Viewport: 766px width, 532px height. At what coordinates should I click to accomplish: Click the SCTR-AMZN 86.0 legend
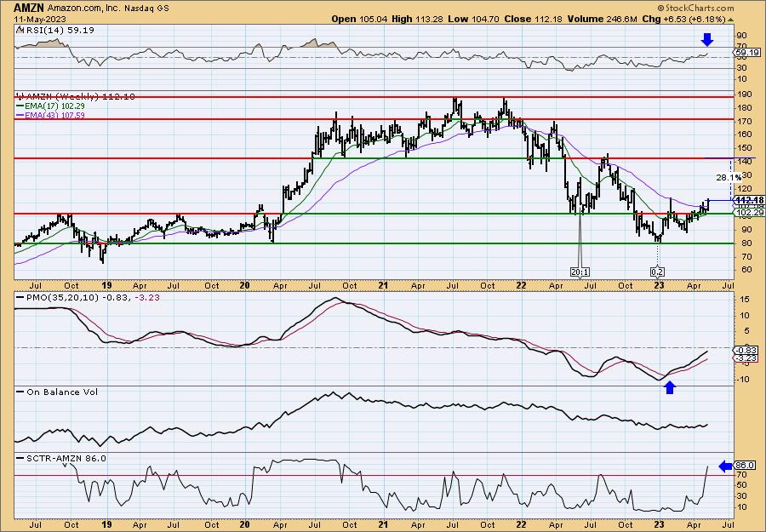coord(61,458)
